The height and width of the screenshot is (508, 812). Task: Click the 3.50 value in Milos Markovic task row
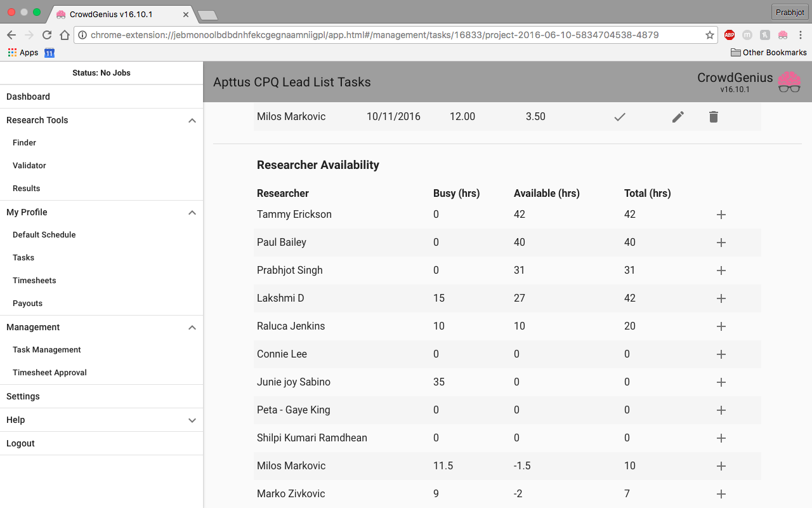535,117
